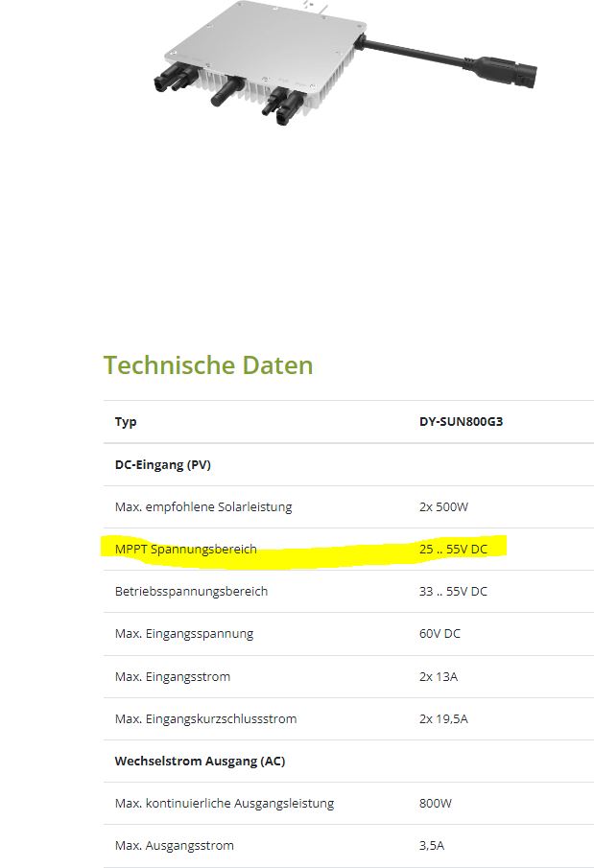Click the "Max. Eingangsspannung" label
The height and width of the screenshot is (868, 594).
coord(184,634)
